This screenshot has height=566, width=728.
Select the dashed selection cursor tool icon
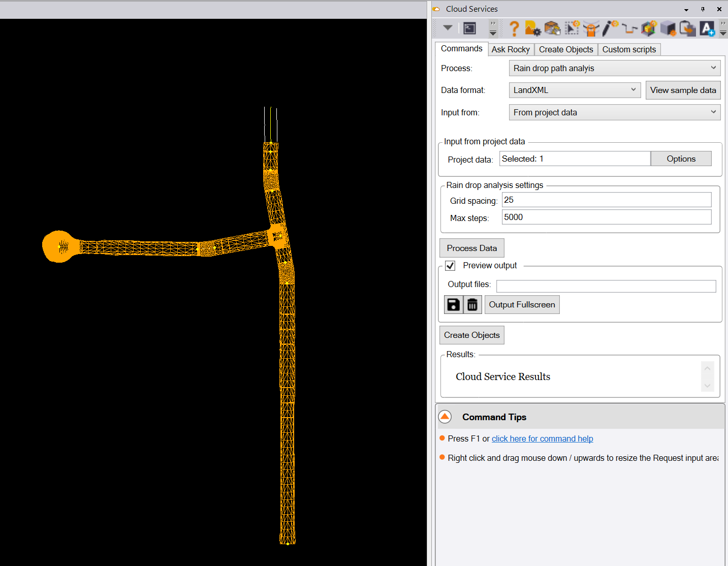click(572, 28)
